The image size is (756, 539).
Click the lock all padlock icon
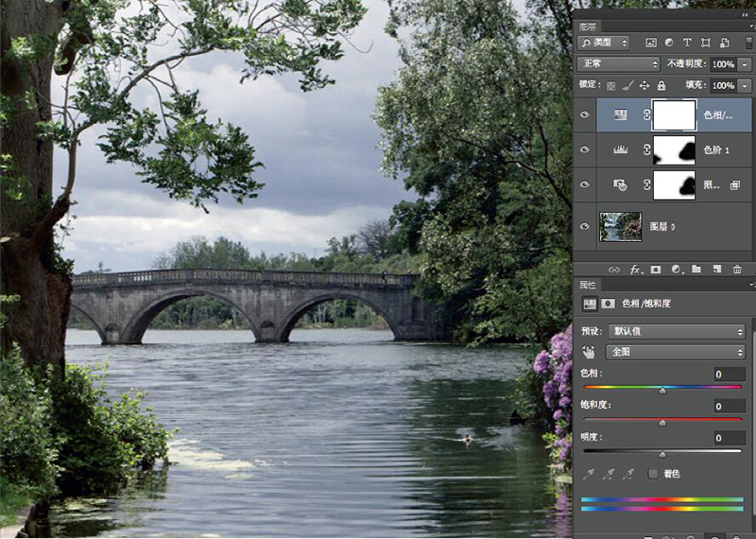661,85
